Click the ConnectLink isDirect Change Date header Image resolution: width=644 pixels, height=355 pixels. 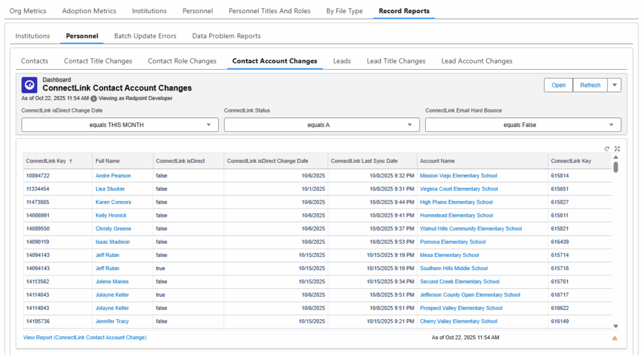[276, 161]
